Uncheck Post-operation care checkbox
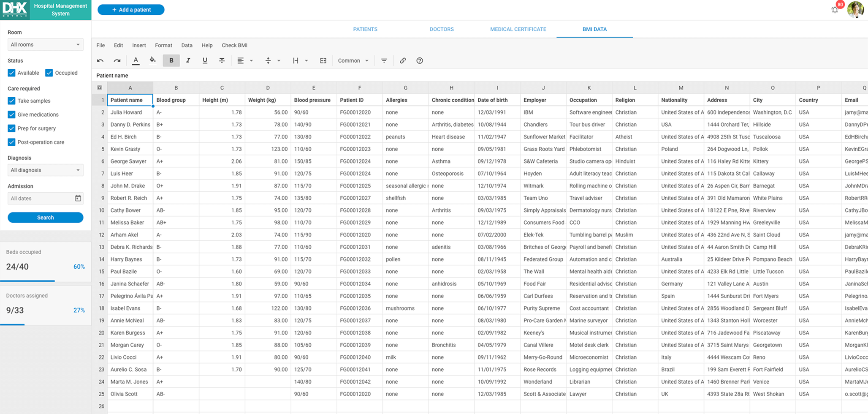The width and height of the screenshot is (868, 414). 11,142
